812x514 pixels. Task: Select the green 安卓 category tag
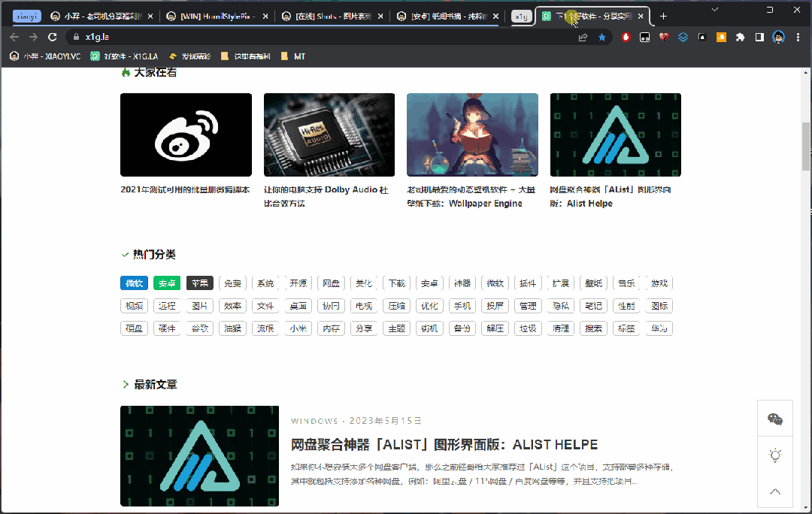click(x=167, y=283)
